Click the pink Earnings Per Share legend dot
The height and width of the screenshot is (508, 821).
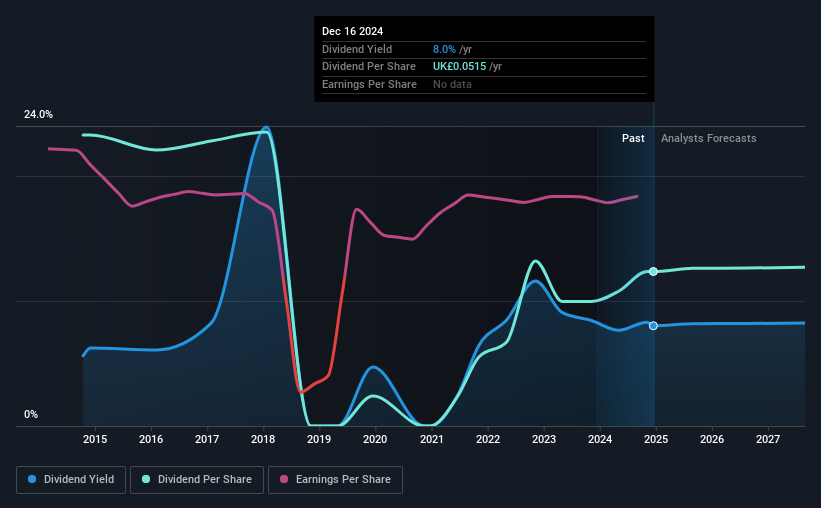(284, 479)
